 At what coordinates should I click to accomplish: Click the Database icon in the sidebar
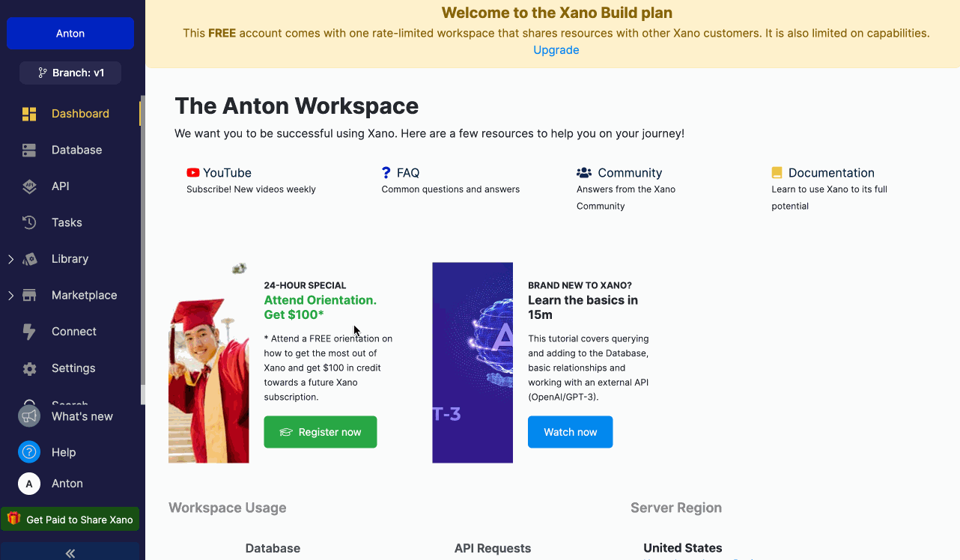point(29,150)
